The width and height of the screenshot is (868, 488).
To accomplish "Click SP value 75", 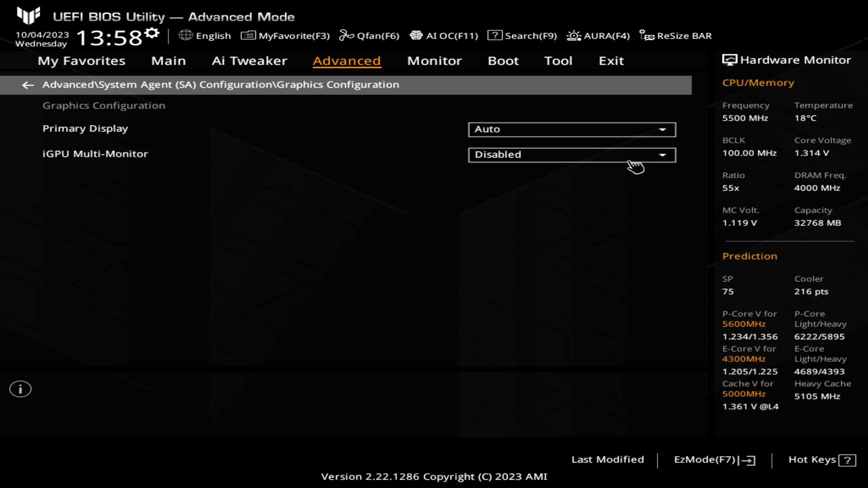I will pyautogui.click(x=728, y=292).
